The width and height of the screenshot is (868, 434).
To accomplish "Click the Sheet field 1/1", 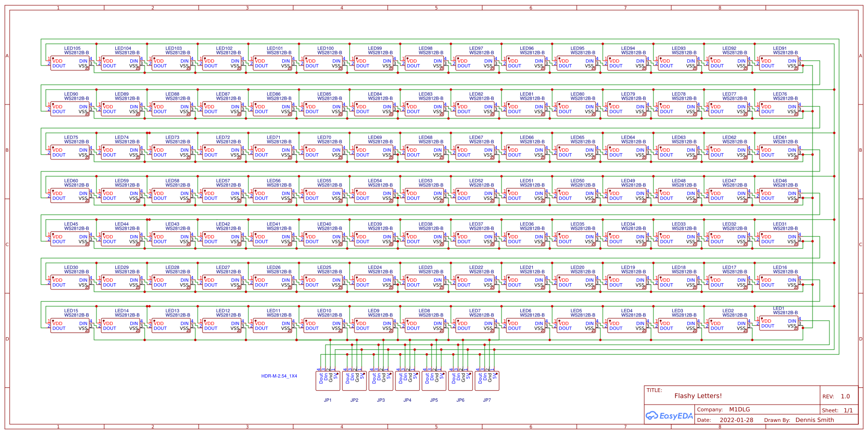I will pos(848,409).
